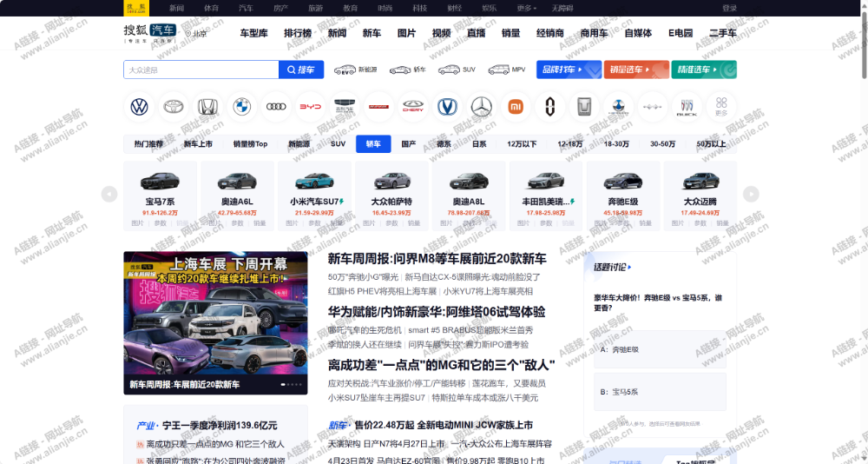Open E电园 in main navigation

681,33
